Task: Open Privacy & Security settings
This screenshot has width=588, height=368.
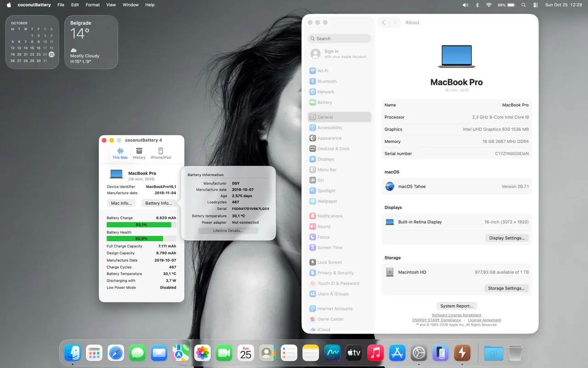Action: pyautogui.click(x=339, y=273)
